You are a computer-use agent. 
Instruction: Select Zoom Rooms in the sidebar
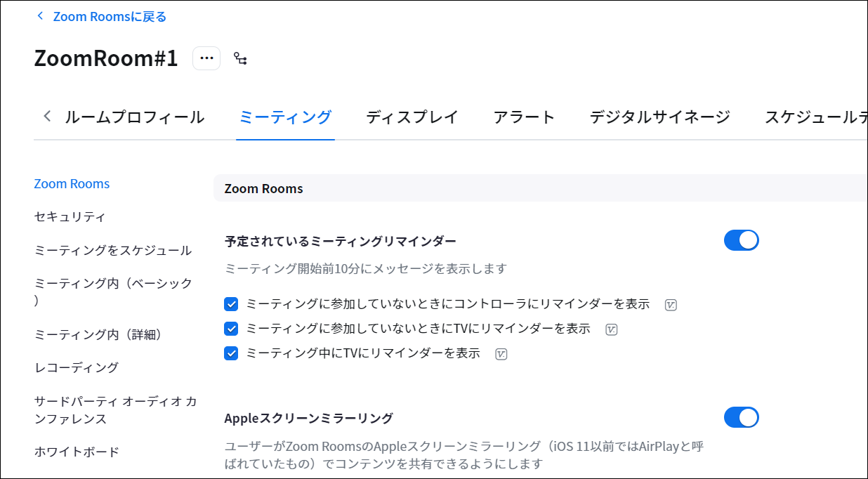(x=72, y=184)
